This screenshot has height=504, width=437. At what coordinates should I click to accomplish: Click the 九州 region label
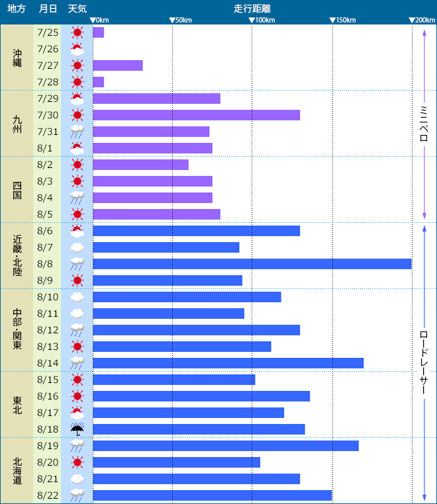pos(17,124)
